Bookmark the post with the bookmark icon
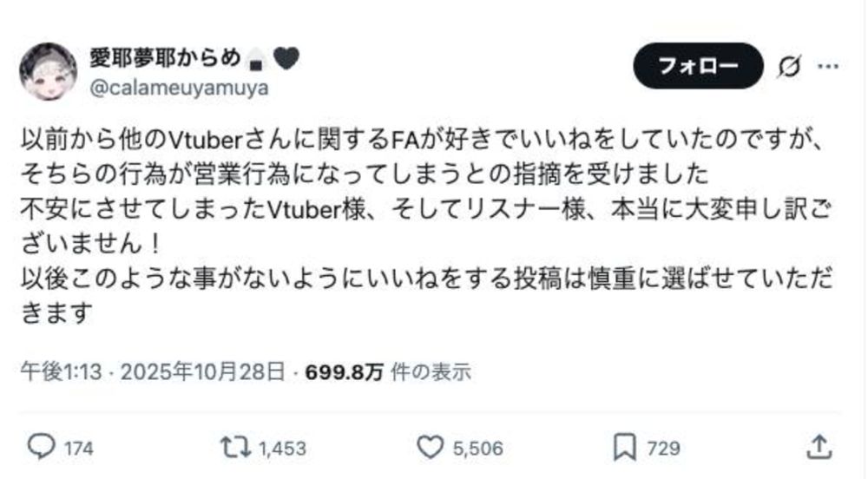This screenshot has width=868, height=479. coord(625,447)
